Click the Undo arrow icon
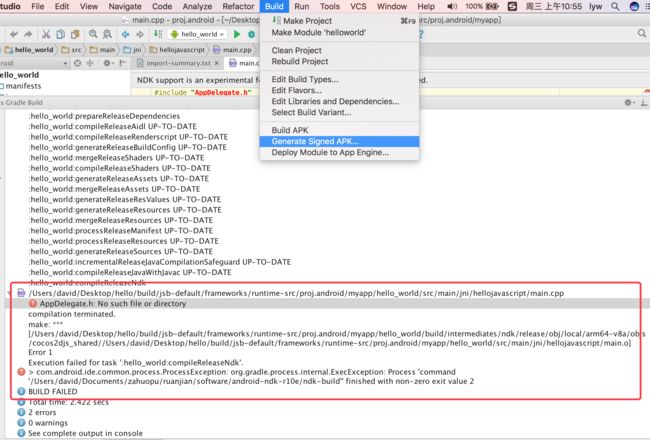 click(14, 34)
